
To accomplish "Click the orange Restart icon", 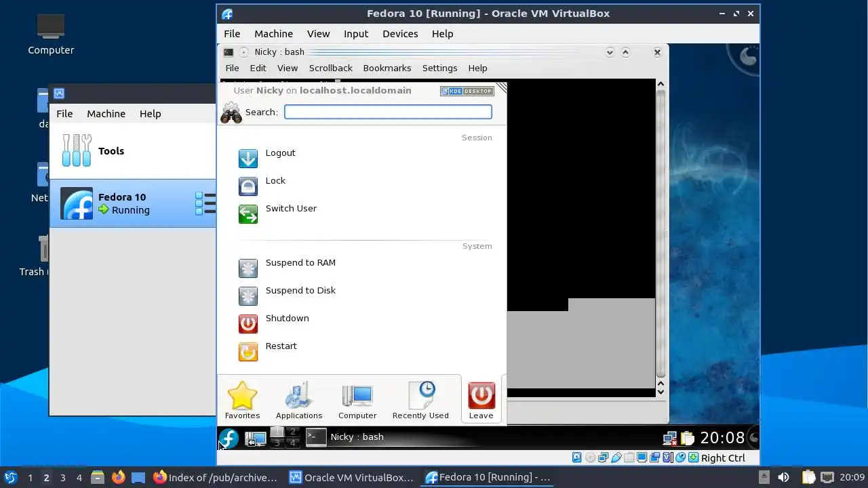I will [248, 352].
